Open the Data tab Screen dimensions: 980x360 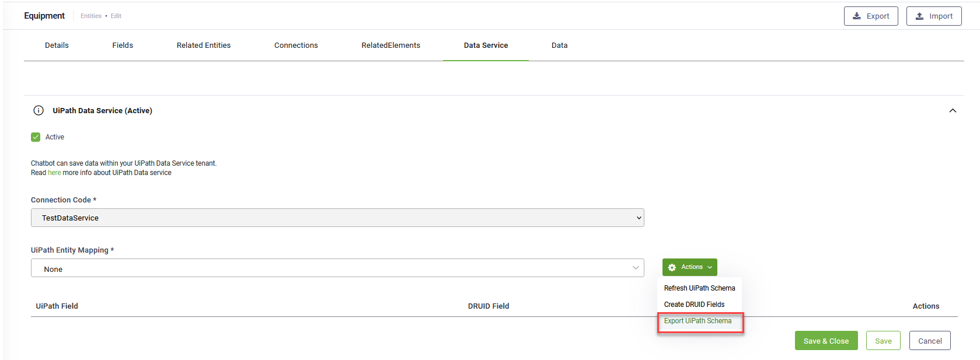pos(559,46)
